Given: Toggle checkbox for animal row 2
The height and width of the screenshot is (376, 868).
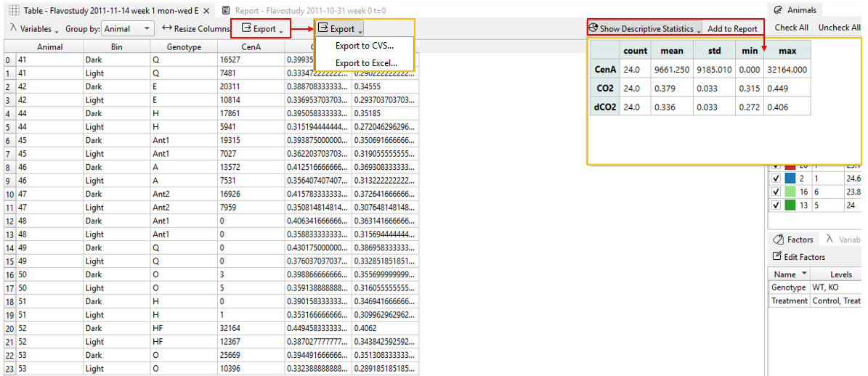Looking at the screenshot, I should (776, 178).
